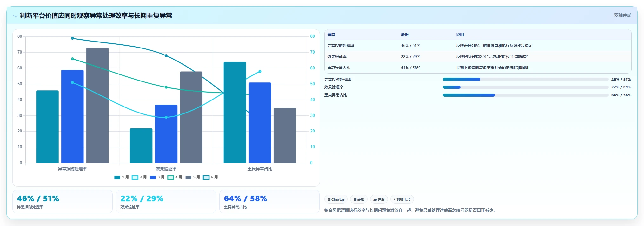
Task: Click the 2月 cyan line point on 效果验证率
Action: pos(166,117)
